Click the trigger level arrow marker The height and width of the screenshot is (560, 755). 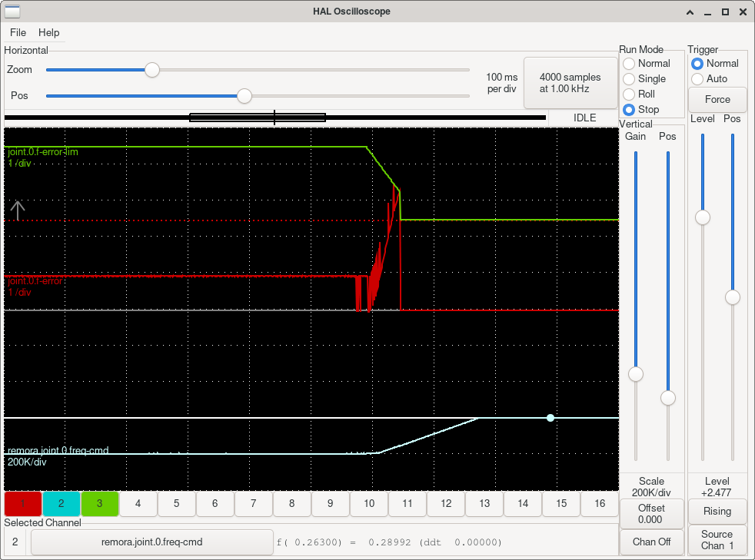[x=18, y=210]
